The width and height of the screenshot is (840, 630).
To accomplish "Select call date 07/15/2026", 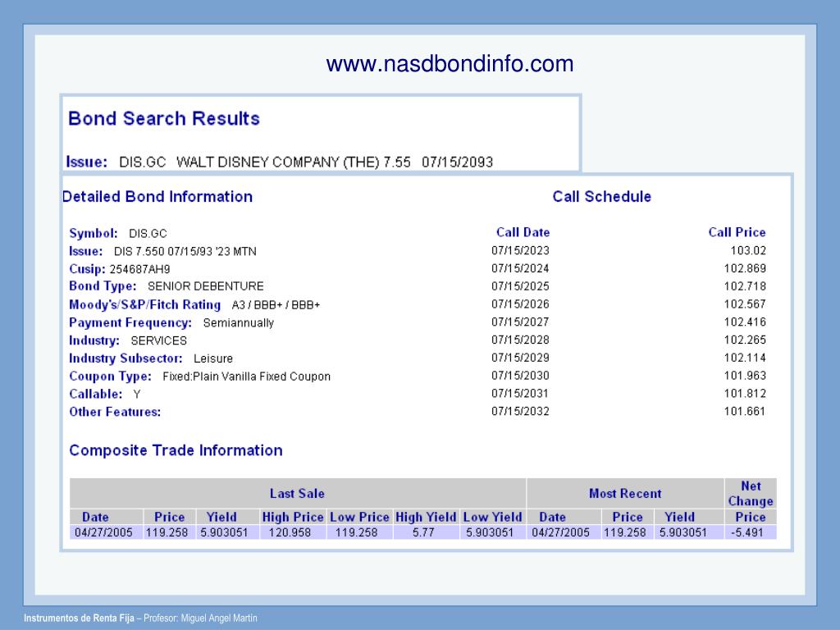I will pyautogui.click(x=520, y=304).
